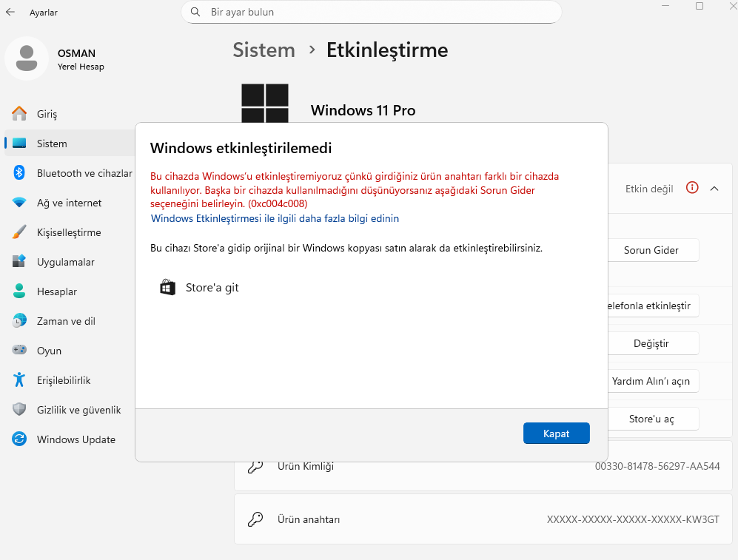Click the Etkin değil status text
The height and width of the screenshot is (560, 738).
649,189
